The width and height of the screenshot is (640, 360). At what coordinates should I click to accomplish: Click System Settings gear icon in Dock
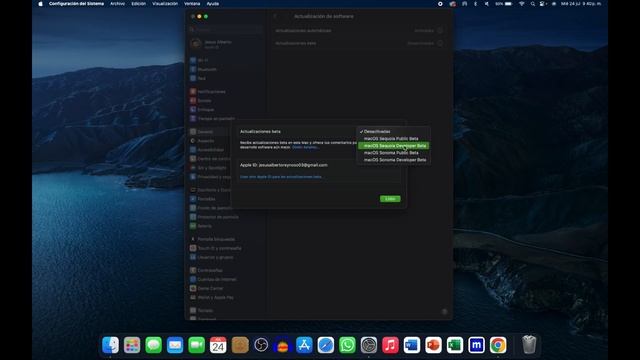(369, 345)
